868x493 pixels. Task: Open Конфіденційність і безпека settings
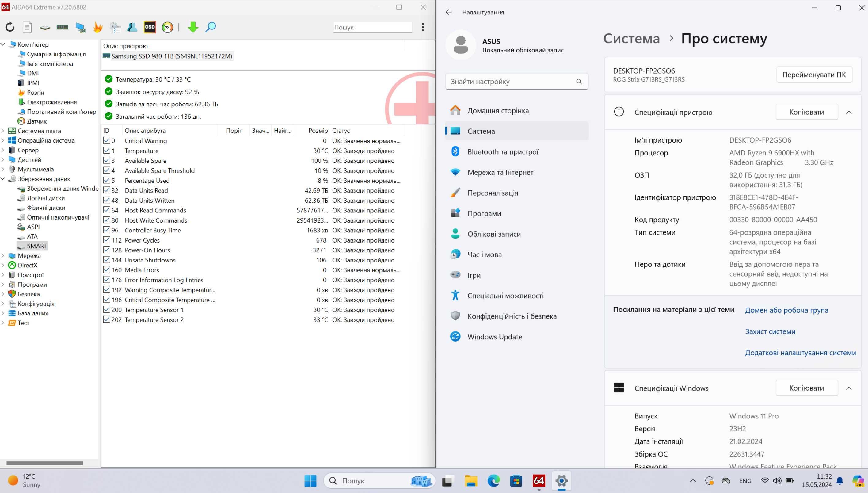point(517,316)
